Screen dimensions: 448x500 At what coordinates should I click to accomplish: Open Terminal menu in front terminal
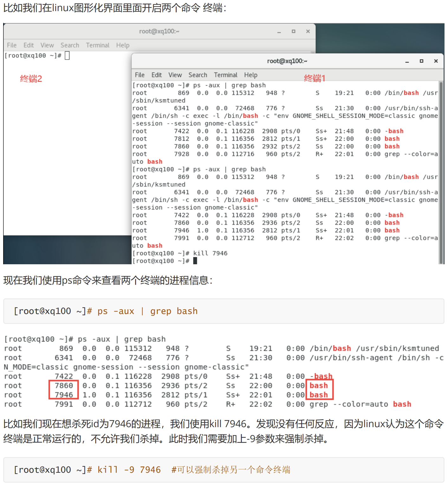click(x=225, y=75)
